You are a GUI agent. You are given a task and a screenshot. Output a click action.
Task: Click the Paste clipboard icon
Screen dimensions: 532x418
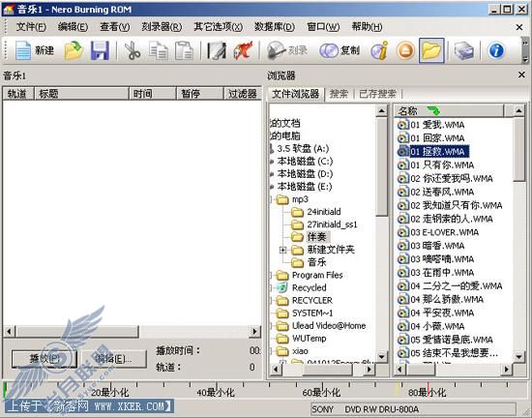(184, 51)
